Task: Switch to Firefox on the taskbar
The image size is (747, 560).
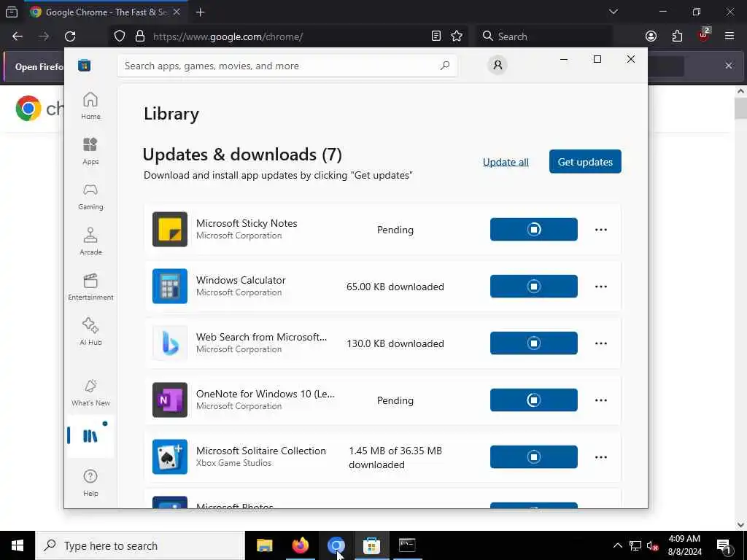Action: click(300, 545)
